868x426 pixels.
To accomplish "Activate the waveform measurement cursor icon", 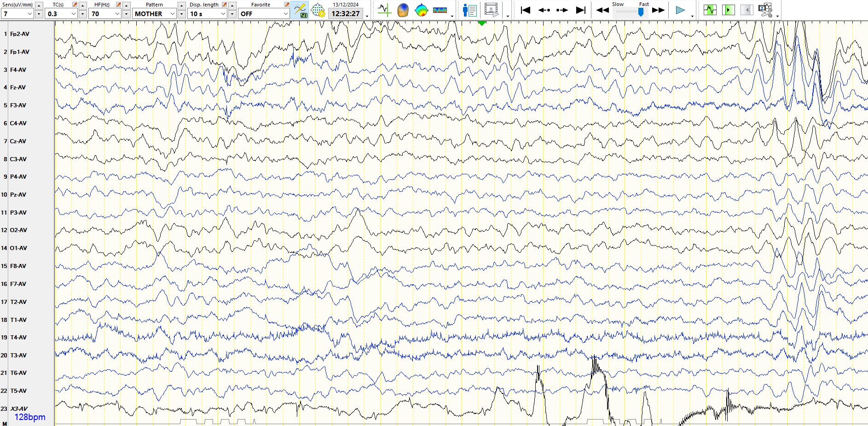I will [384, 10].
